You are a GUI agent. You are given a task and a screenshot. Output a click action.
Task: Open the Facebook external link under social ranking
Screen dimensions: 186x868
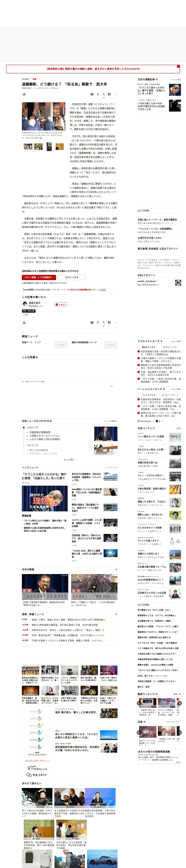145,421
